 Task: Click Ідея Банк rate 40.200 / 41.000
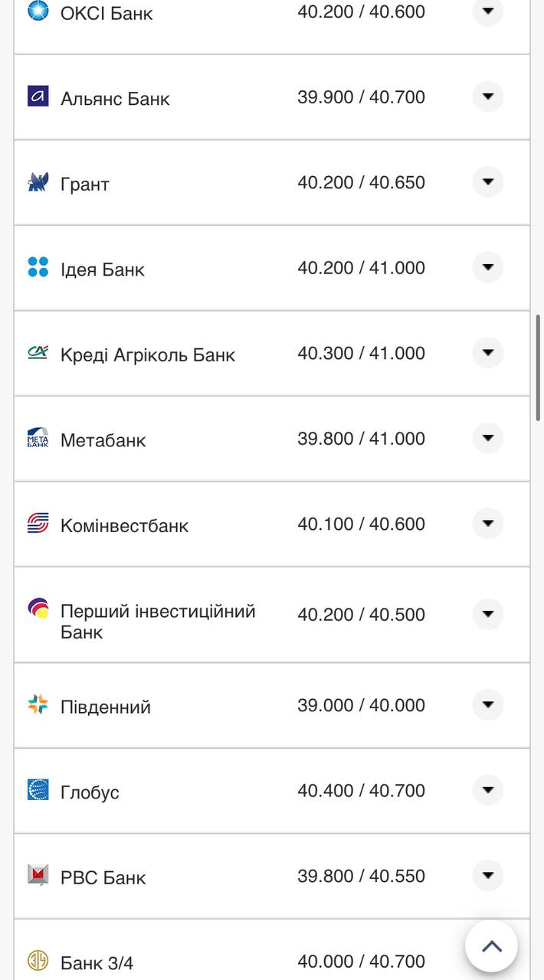coord(361,268)
